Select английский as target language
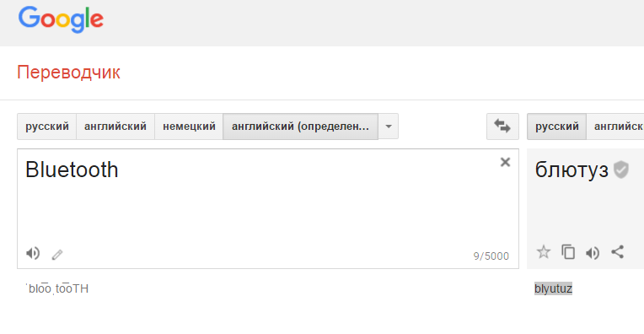The image size is (644, 334). pyautogui.click(x=615, y=127)
